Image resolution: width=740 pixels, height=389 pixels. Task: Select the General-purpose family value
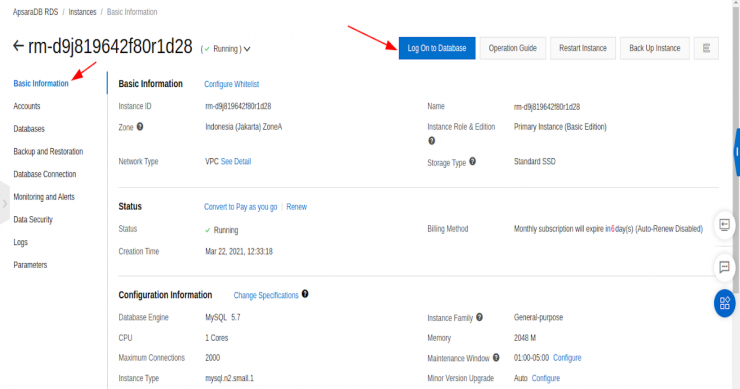[x=538, y=317]
